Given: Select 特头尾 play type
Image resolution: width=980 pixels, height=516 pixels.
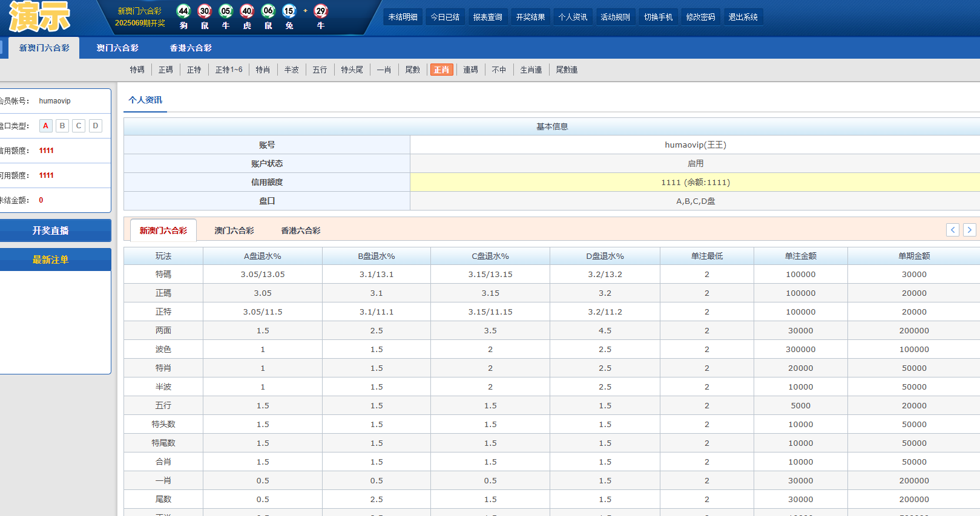Looking at the screenshot, I should 352,70.
